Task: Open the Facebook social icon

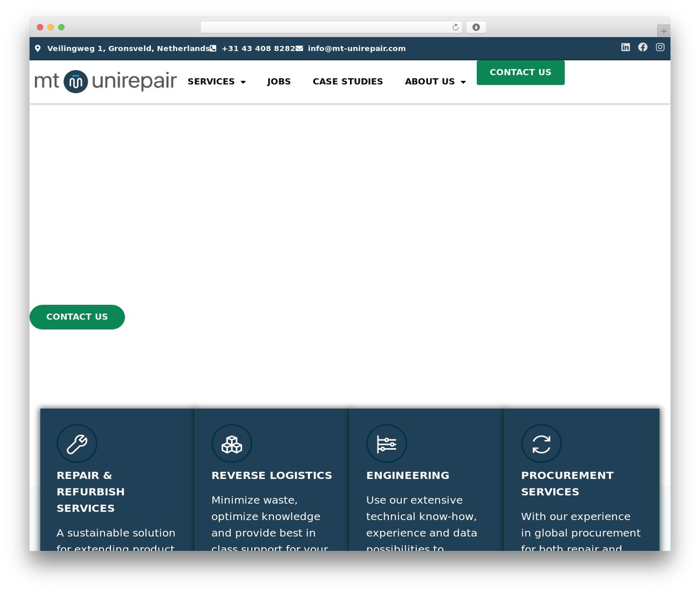Action: click(x=643, y=47)
